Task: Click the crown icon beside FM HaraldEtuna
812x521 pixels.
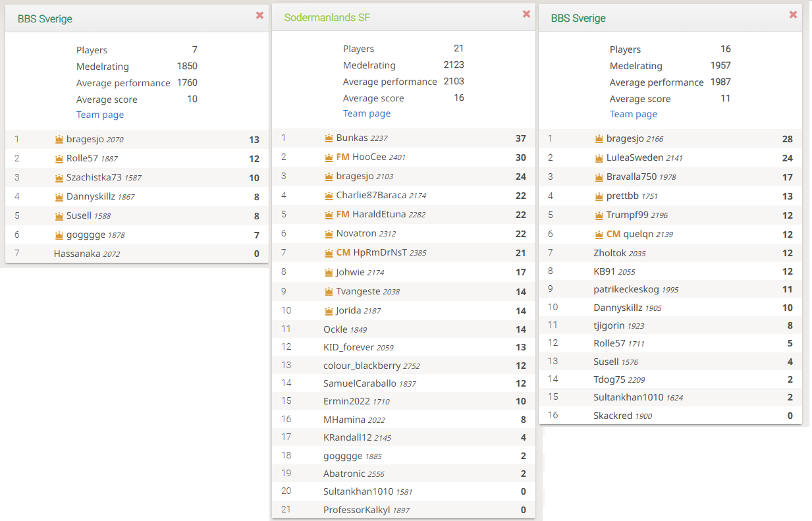Action: [329, 214]
